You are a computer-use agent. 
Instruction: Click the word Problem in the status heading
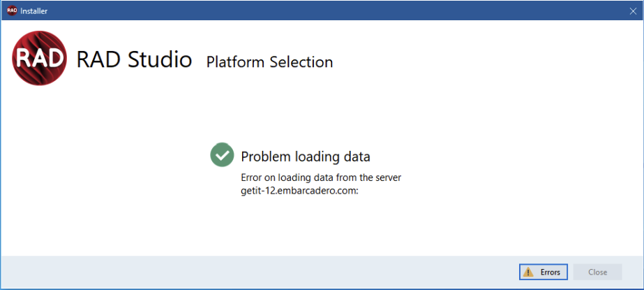pos(266,157)
